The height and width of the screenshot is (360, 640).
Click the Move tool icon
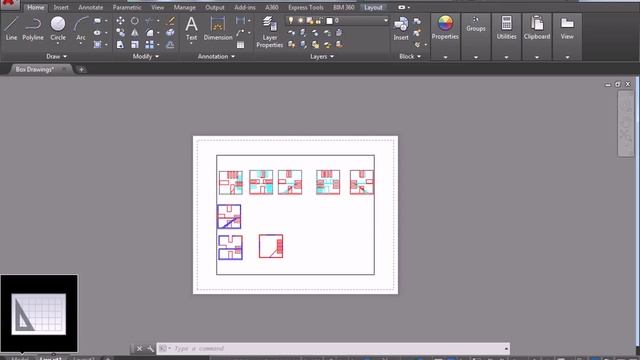coord(120,21)
